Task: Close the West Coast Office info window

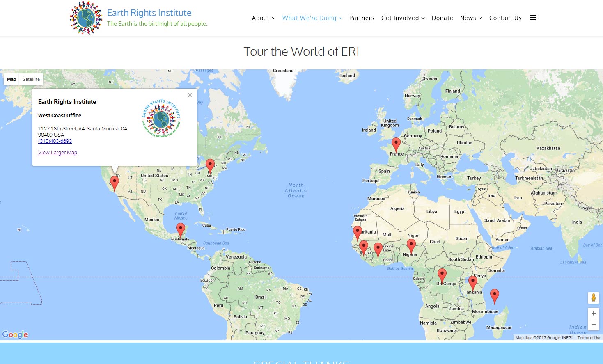Action: pyautogui.click(x=190, y=95)
